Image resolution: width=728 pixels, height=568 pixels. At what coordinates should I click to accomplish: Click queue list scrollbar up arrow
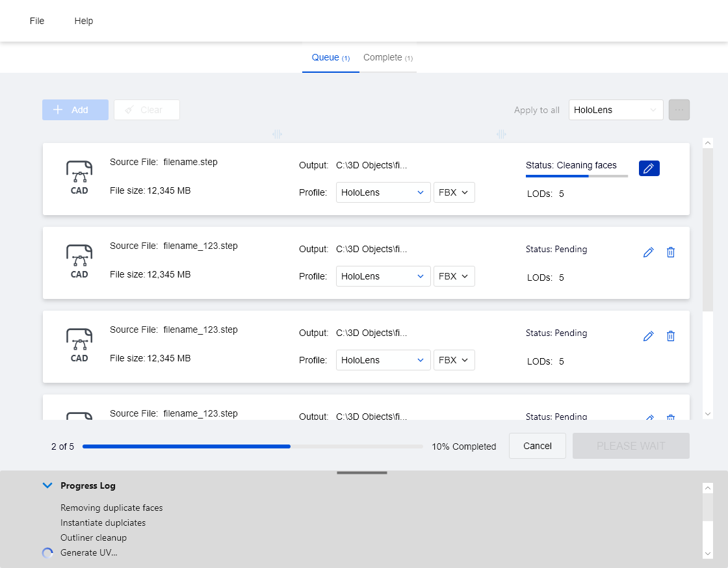point(708,143)
